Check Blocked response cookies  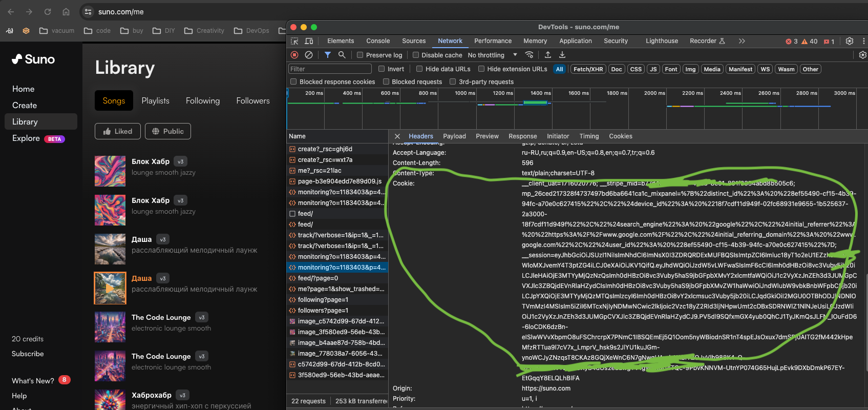293,81
